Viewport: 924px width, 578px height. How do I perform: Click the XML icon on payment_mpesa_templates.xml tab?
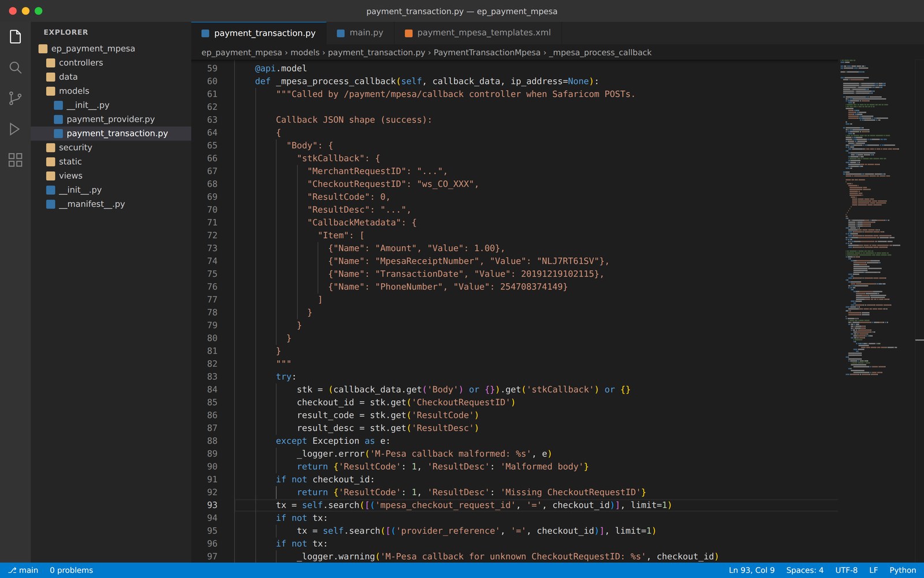click(x=409, y=33)
